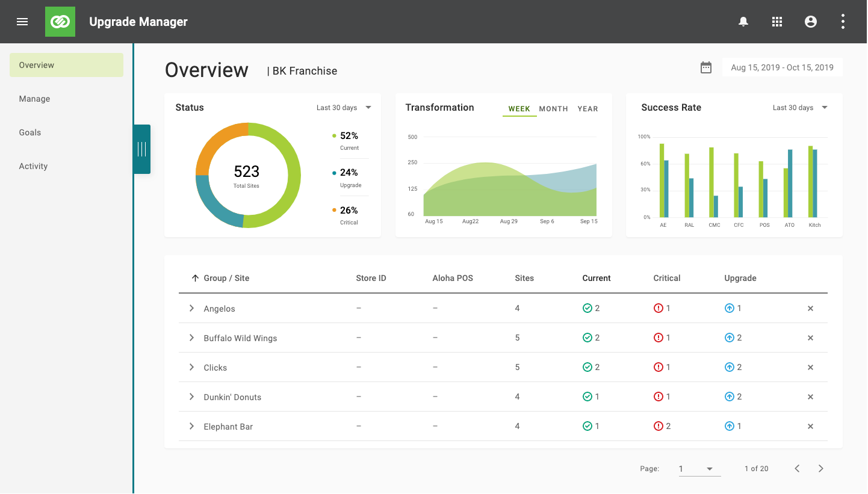868x494 pixels.
Task: Remove the Buffalo Wild Wings row
Action: (810, 338)
